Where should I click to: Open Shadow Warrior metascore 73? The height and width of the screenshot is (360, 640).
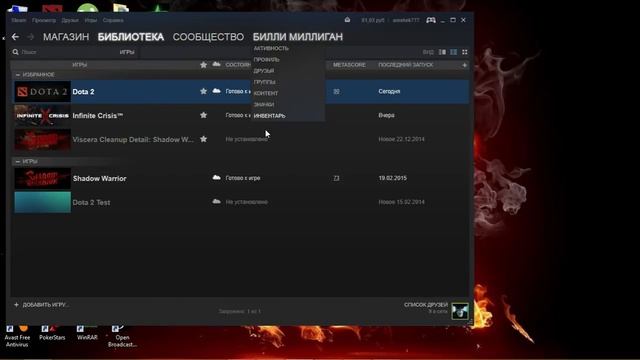click(x=336, y=178)
